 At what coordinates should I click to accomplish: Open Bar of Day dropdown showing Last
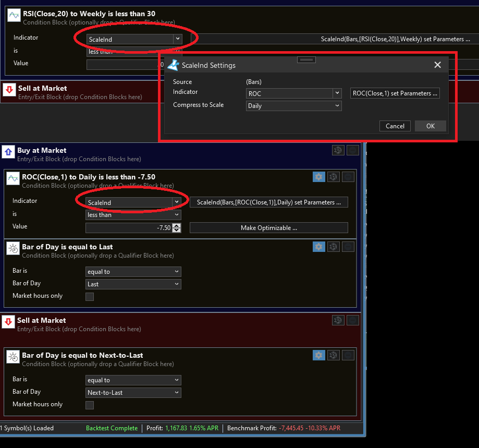(x=133, y=284)
